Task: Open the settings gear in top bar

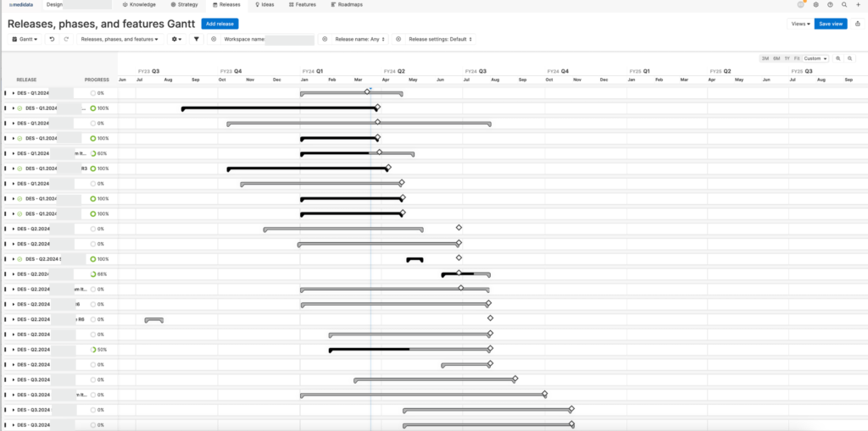Action: (815, 4)
